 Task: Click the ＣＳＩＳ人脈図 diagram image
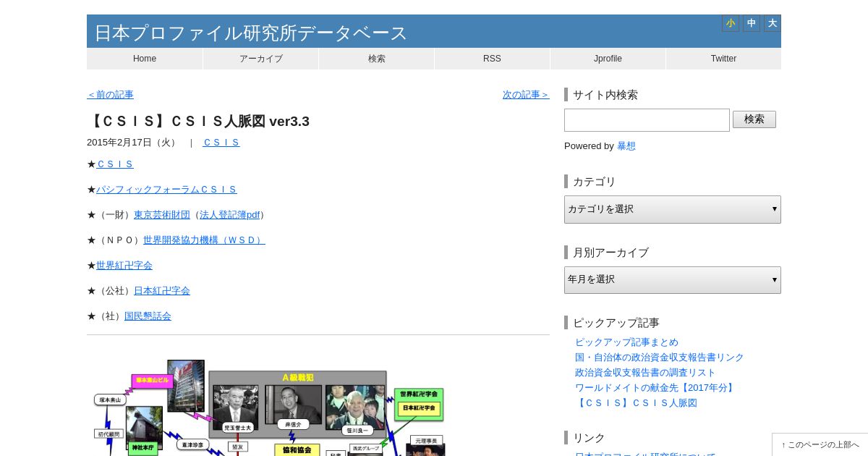(269, 408)
